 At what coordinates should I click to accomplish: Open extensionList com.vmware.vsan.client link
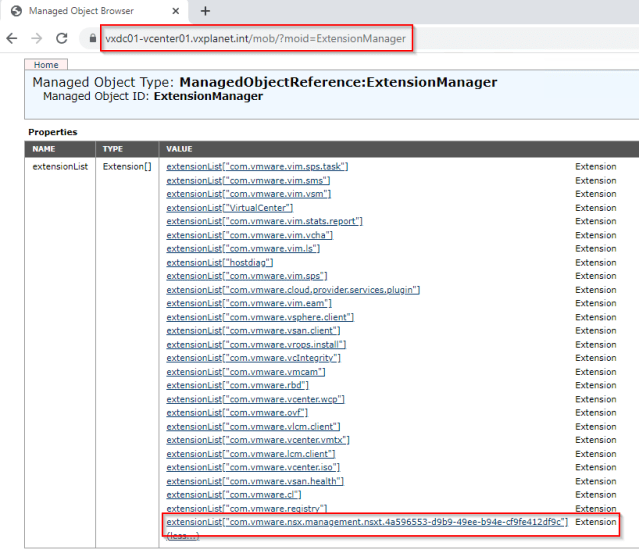coord(253,330)
